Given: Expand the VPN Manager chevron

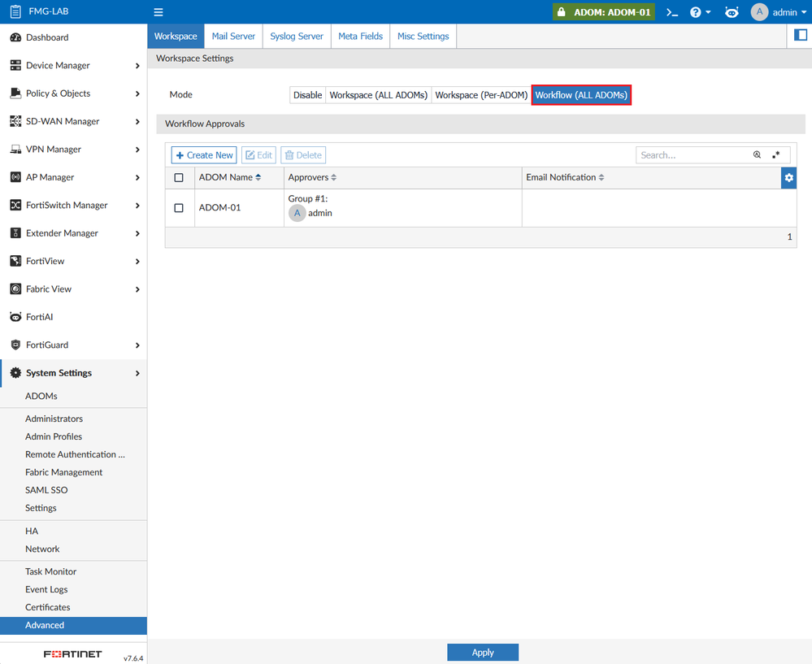Looking at the screenshot, I should pyautogui.click(x=137, y=150).
